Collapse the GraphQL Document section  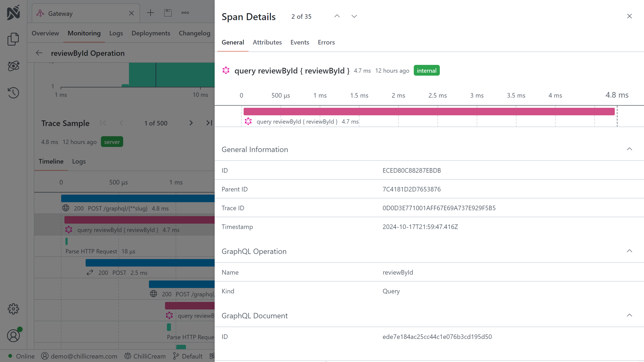pyautogui.click(x=629, y=316)
